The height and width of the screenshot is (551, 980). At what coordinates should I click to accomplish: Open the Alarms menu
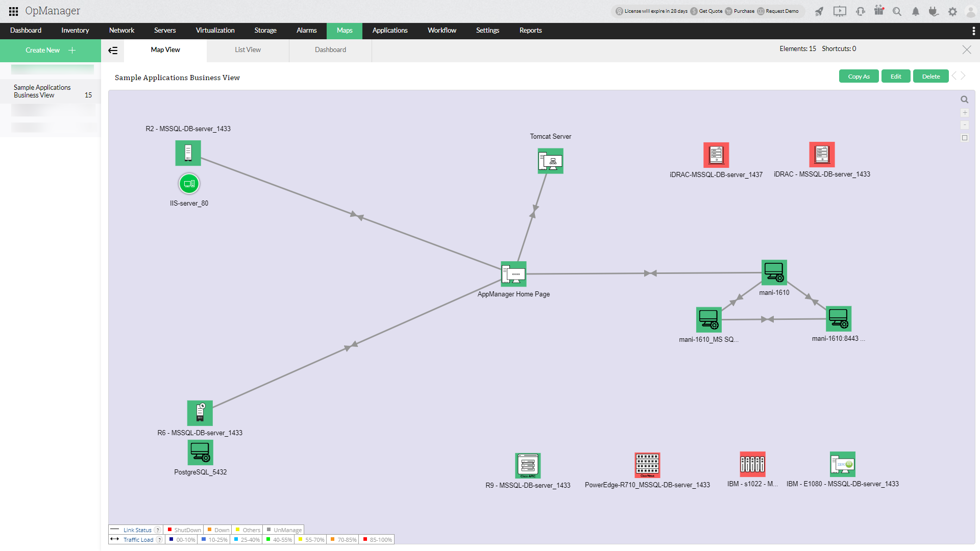[306, 31]
